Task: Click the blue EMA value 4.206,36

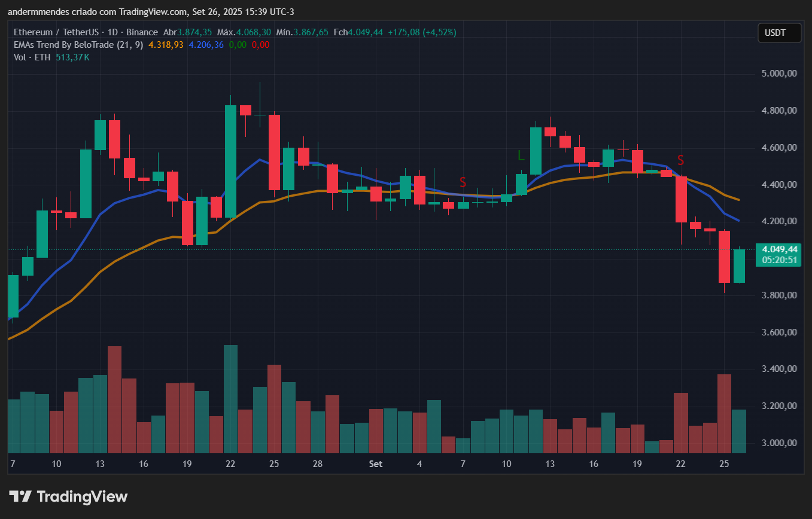Action: click(x=206, y=45)
